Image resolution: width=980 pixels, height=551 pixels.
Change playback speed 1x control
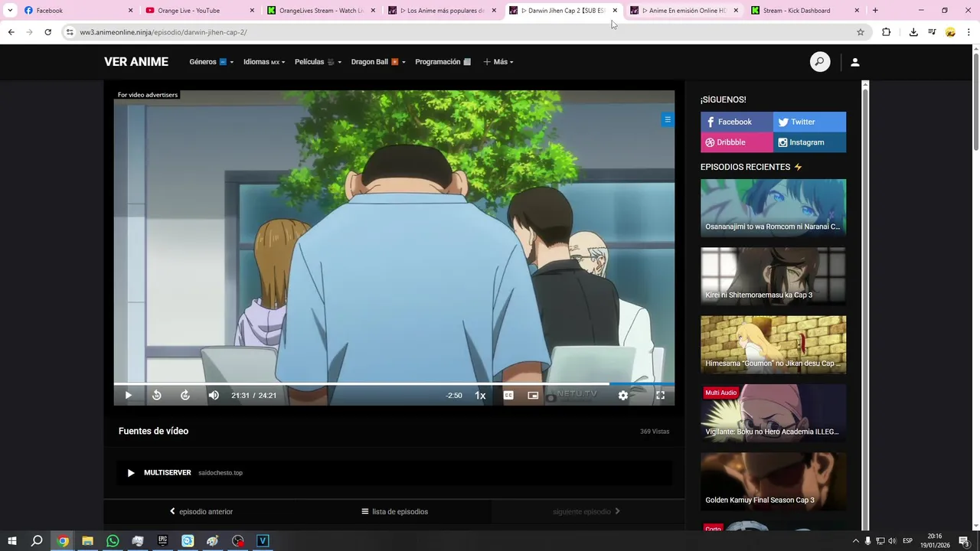[x=480, y=396]
